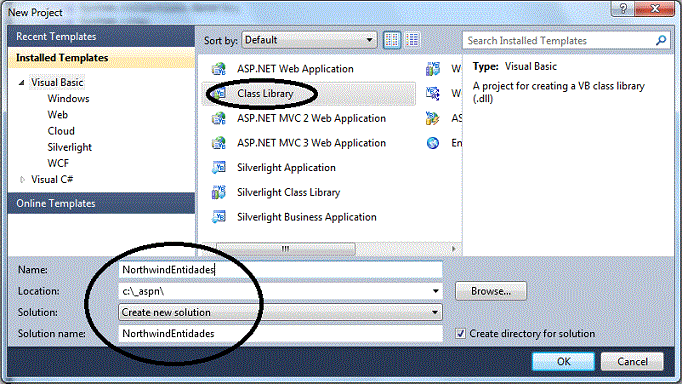Click the ASP.NET Web Application template icon

point(219,69)
